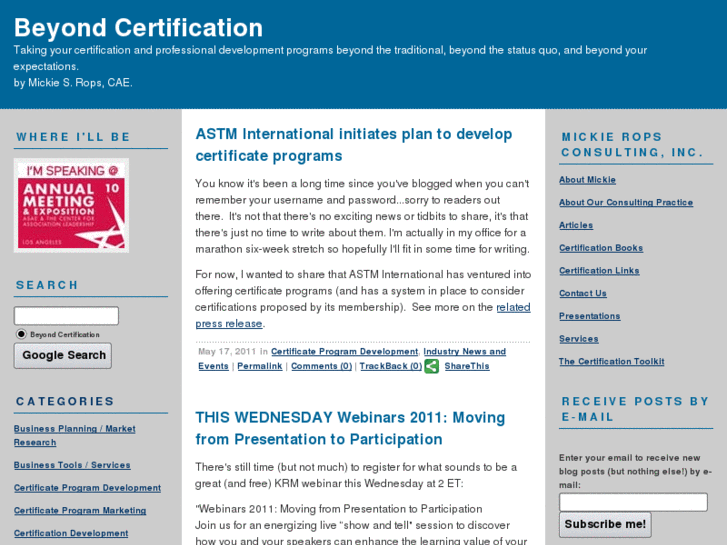The width and height of the screenshot is (727, 545).
Task: Go to About Mickie page
Action: [587, 180]
